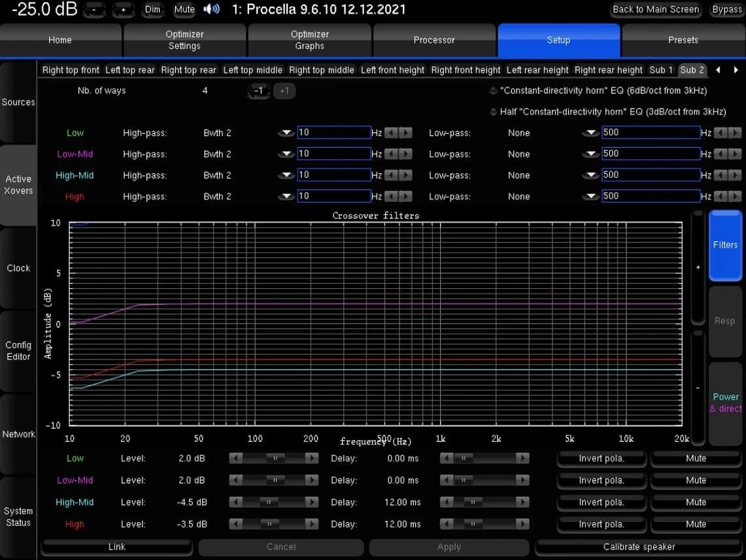
Task: Open the Processor tab
Action: pos(434,41)
